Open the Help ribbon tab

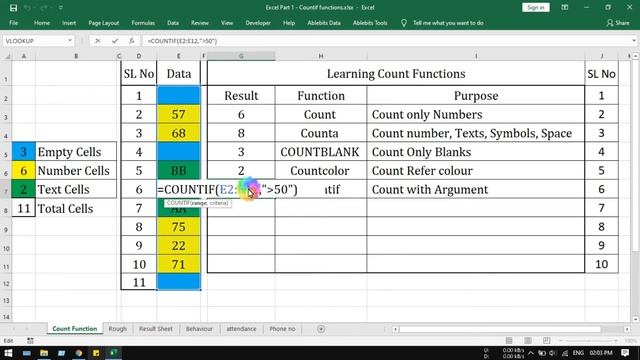[x=289, y=23]
